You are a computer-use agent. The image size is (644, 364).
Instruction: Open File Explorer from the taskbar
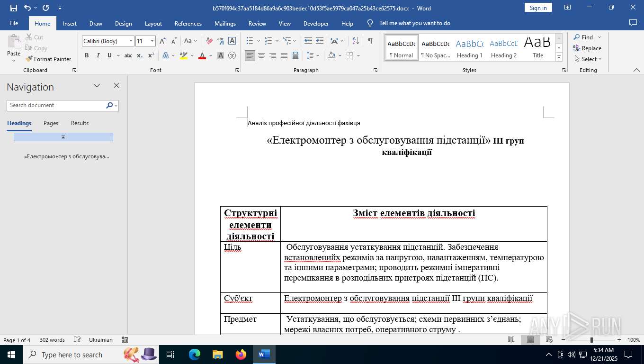point(218,355)
